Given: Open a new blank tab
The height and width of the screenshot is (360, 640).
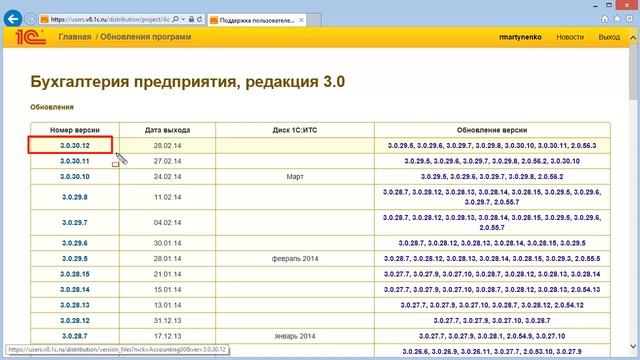Looking at the screenshot, I should click(314, 20).
